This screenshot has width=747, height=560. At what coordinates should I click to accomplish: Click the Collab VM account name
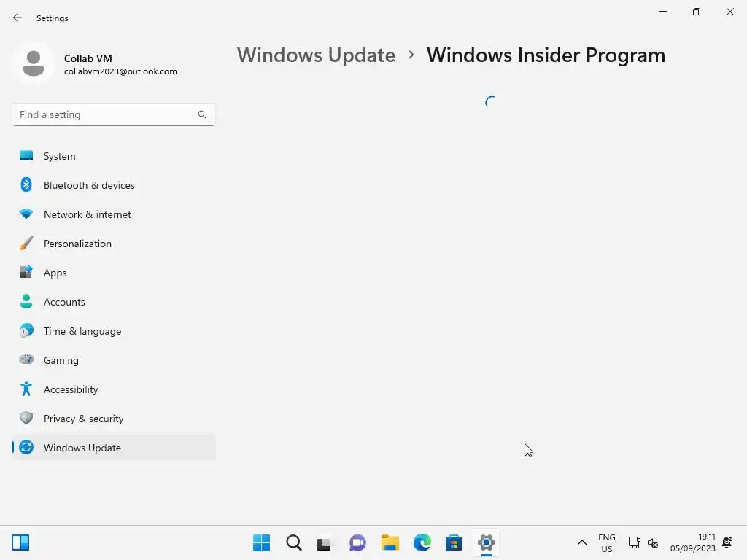coord(88,58)
